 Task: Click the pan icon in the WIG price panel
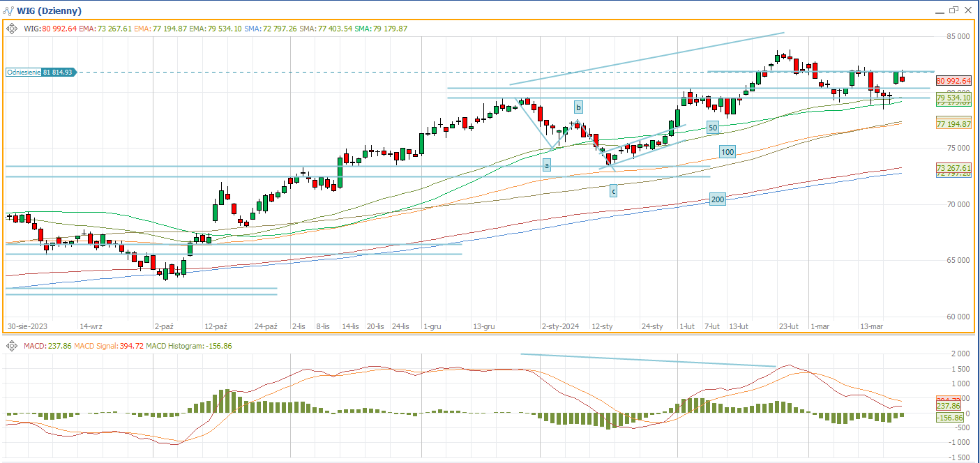12,29
